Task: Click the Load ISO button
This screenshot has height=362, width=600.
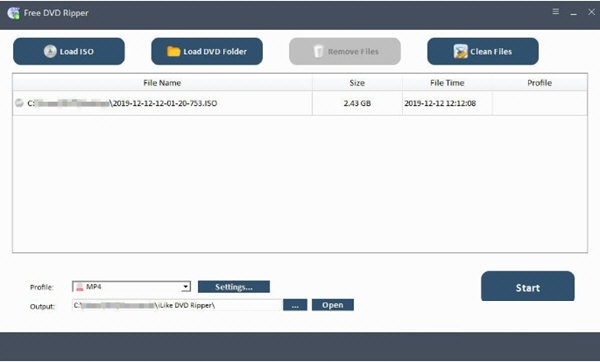Action: pyautogui.click(x=69, y=51)
